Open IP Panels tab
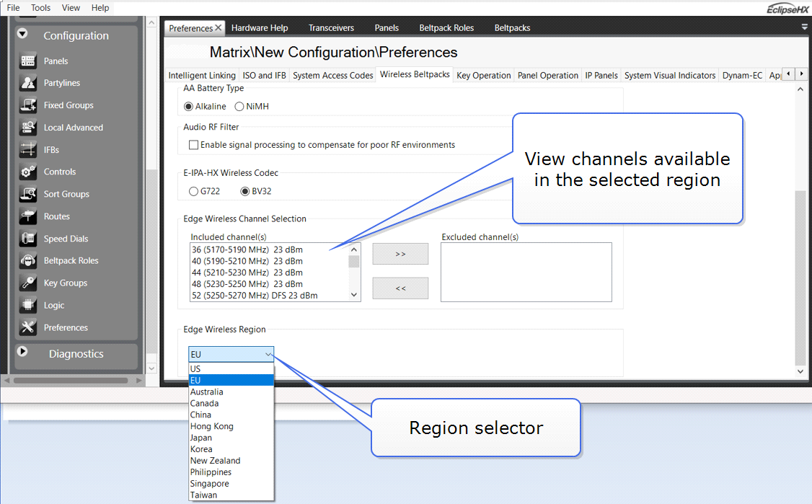The width and height of the screenshot is (812, 504). [x=601, y=76]
